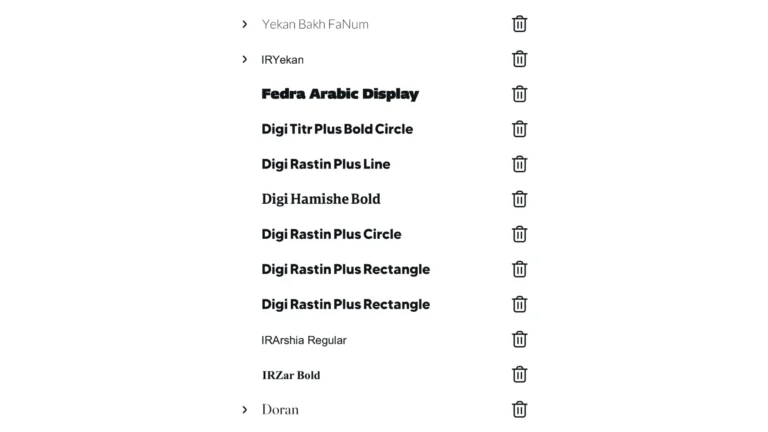Delete Digi Titr Plus Bold Circle

pyautogui.click(x=519, y=129)
